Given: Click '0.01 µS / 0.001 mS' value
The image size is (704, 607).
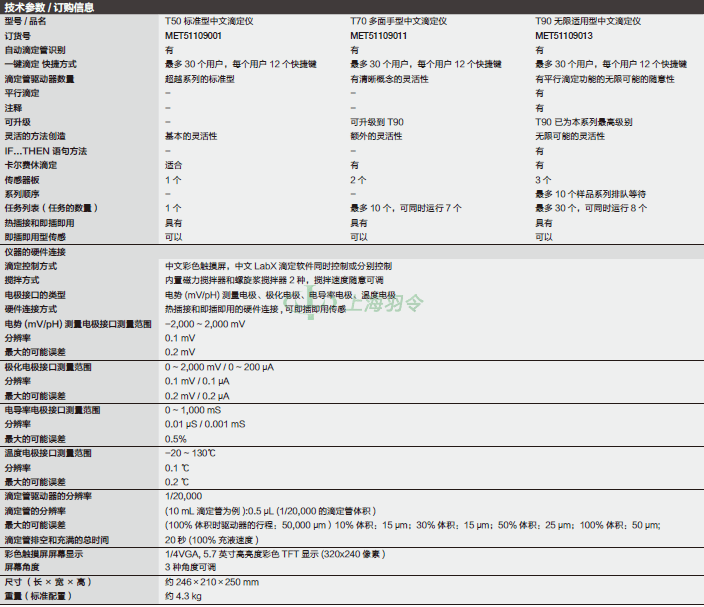Looking at the screenshot, I should (205, 424).
